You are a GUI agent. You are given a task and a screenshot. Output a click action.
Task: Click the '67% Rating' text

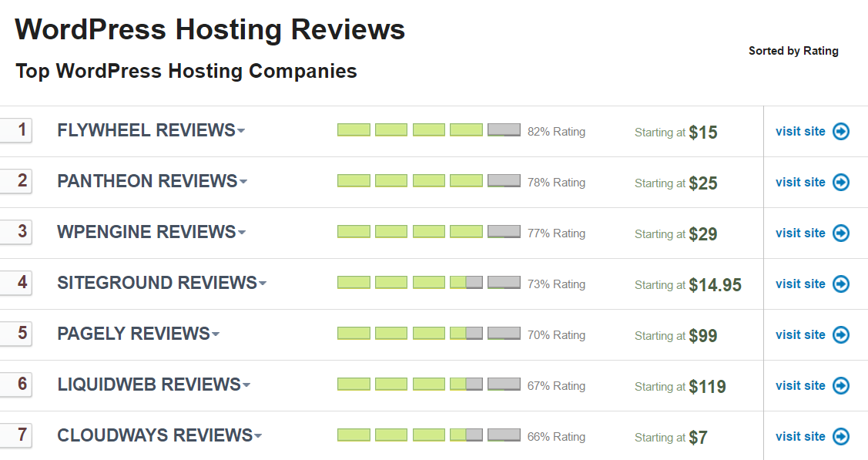click(x=556, y=386)
